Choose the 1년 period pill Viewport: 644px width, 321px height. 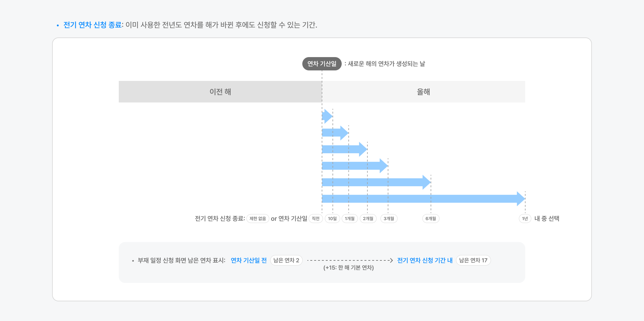[x=525, y=219]
